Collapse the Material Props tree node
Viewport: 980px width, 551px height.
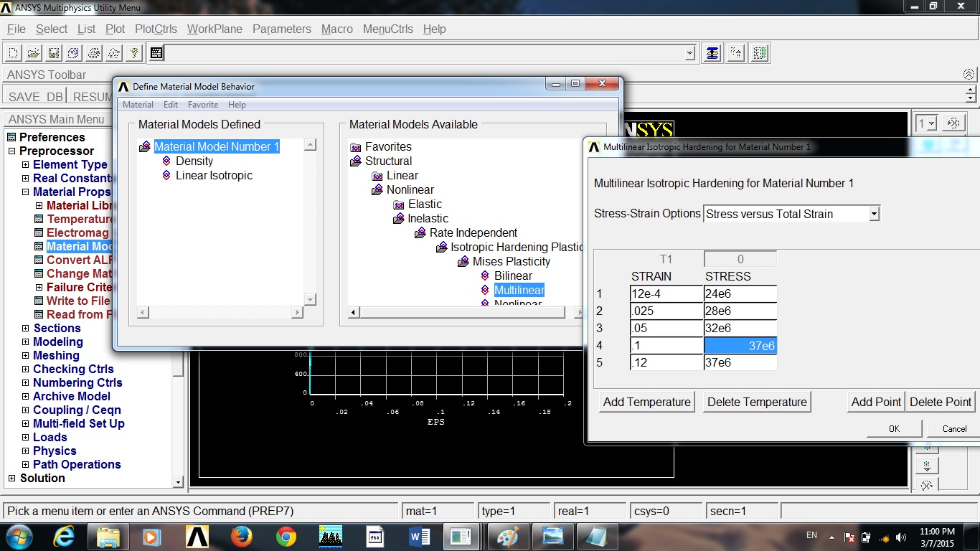click(25, 192)
